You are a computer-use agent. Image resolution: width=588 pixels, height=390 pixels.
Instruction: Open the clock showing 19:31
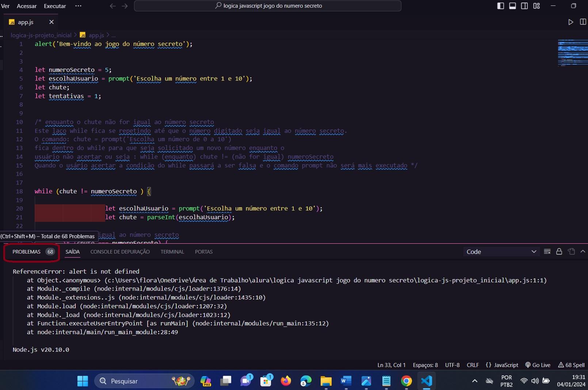point(571,381)
